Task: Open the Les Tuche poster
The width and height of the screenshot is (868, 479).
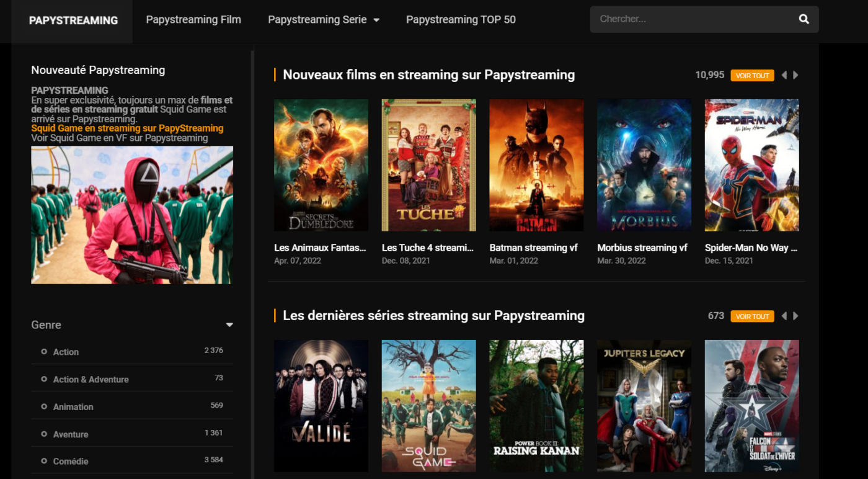Action: (x=429, y=165)
